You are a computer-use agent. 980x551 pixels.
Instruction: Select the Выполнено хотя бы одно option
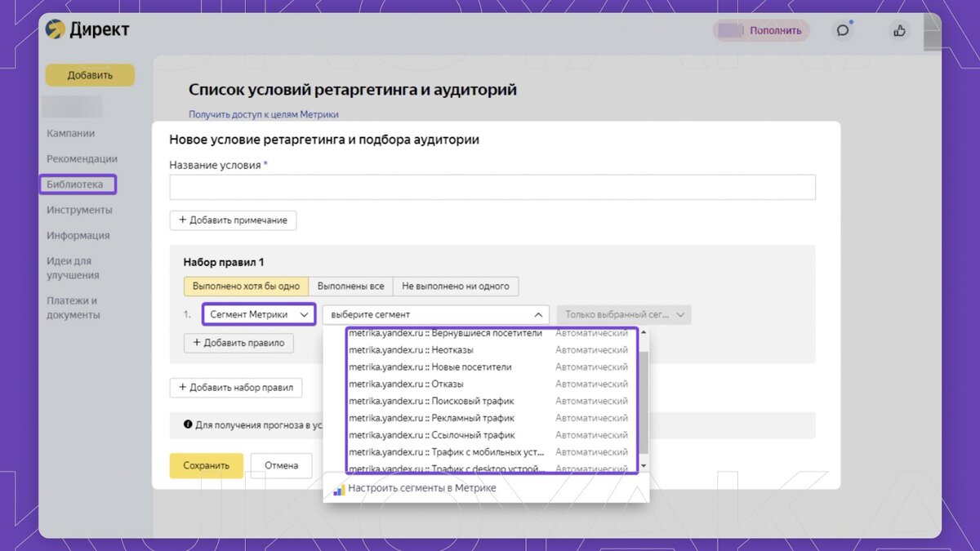(x=246, y=287)
